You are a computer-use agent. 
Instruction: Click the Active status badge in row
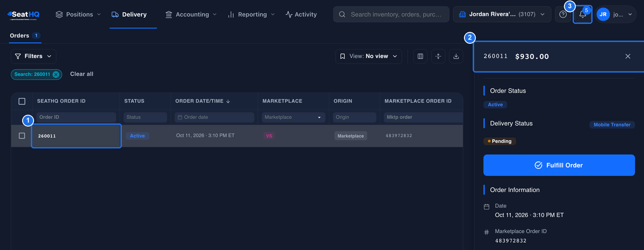point(137,136)
